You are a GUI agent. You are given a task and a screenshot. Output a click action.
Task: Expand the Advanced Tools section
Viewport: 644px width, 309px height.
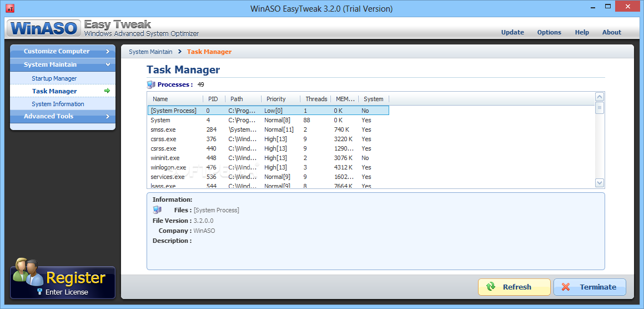(x=62, y=116)
